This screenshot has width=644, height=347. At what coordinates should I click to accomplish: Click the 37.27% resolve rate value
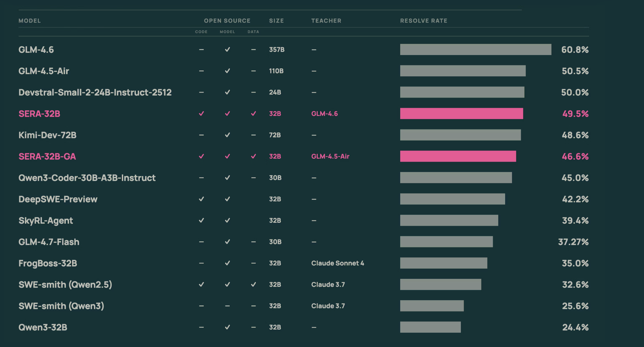coord(573,242)
